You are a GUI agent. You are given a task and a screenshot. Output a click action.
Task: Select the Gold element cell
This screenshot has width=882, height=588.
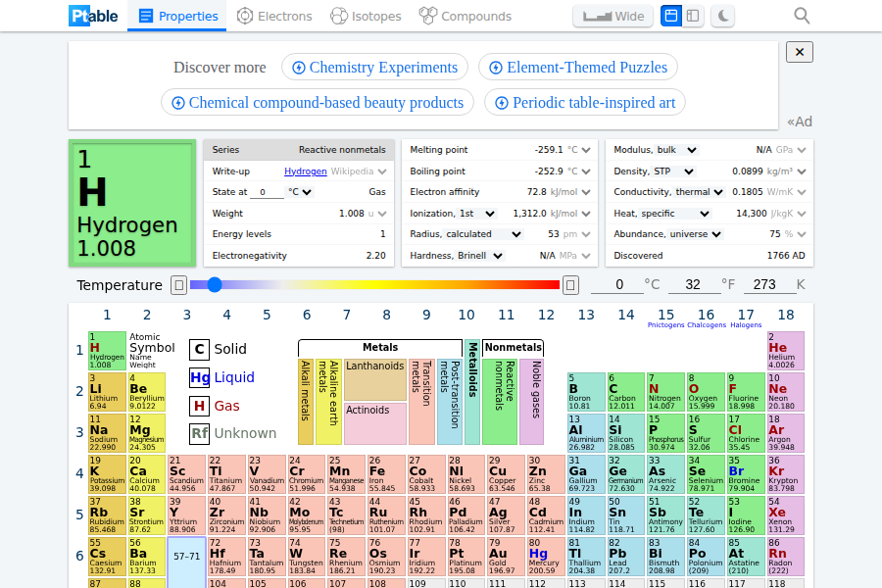point(507,556)
